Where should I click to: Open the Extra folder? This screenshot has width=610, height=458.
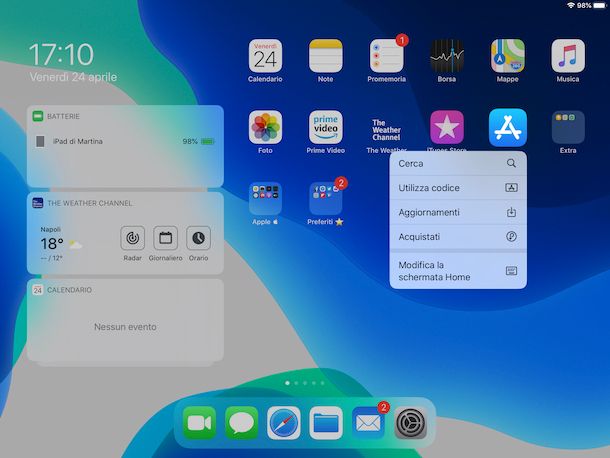click(568, 127)
